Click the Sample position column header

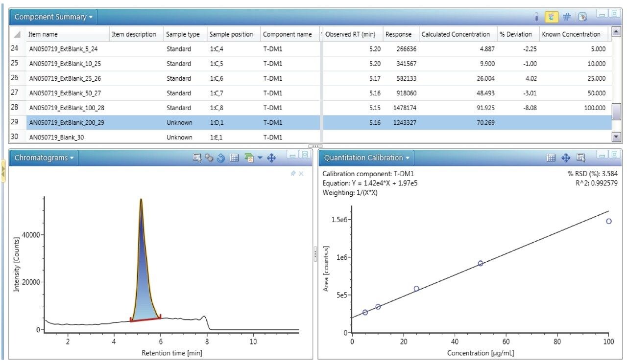(x=234, y=34)
